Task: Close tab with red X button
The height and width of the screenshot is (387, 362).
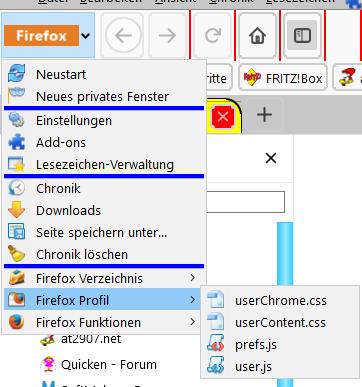Action: point(223,117)
